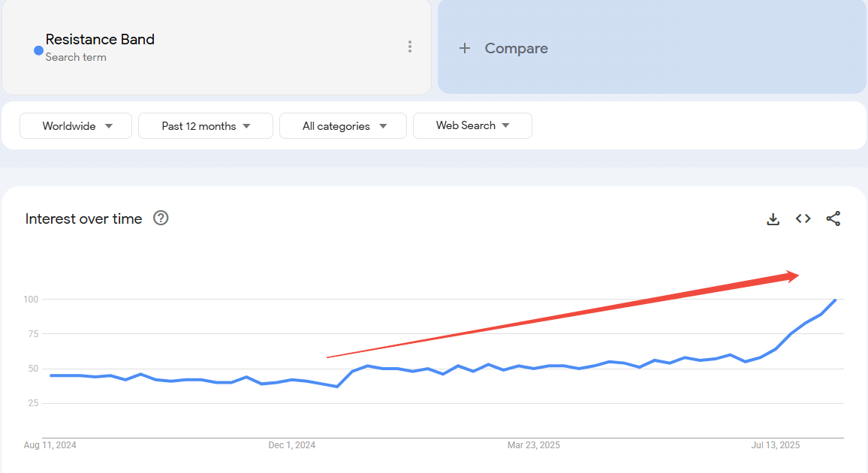Expand the All categories dropdown
The image size is (868, 473).
point(342,125)
